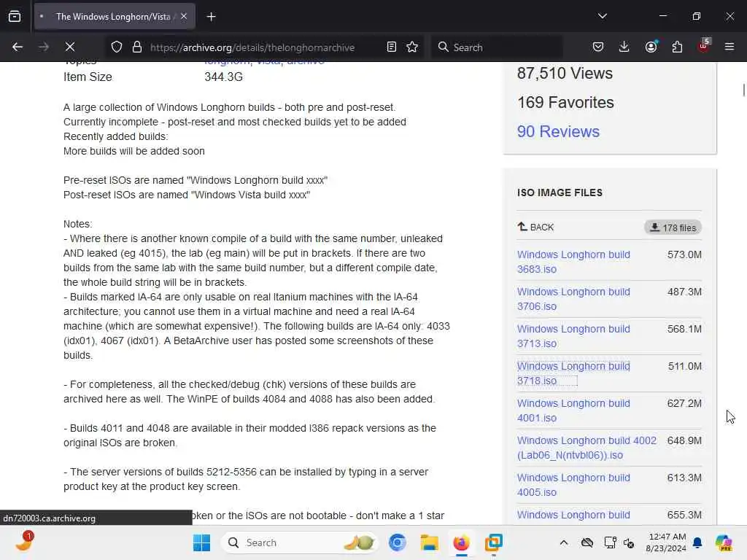
Task: Click the 511.0M file size
Action: [684, 366]
